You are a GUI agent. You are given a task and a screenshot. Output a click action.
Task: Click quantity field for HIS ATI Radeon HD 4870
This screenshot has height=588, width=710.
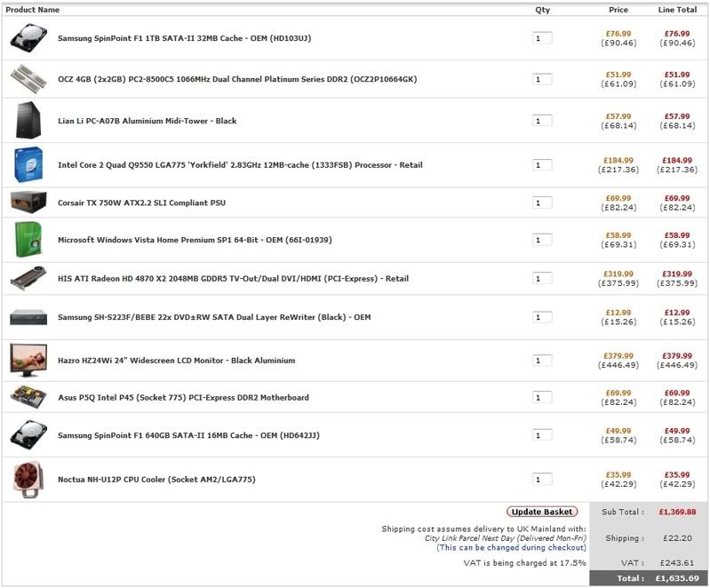[542, 278]
